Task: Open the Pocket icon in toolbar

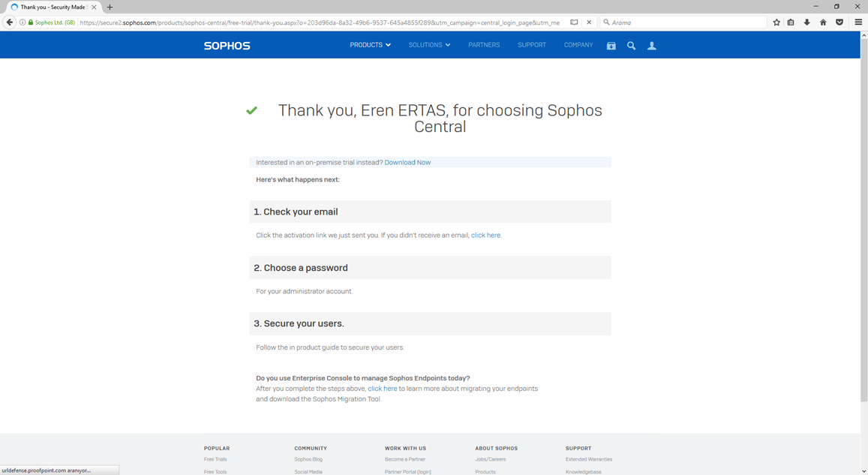Action: tap(839, 23)
